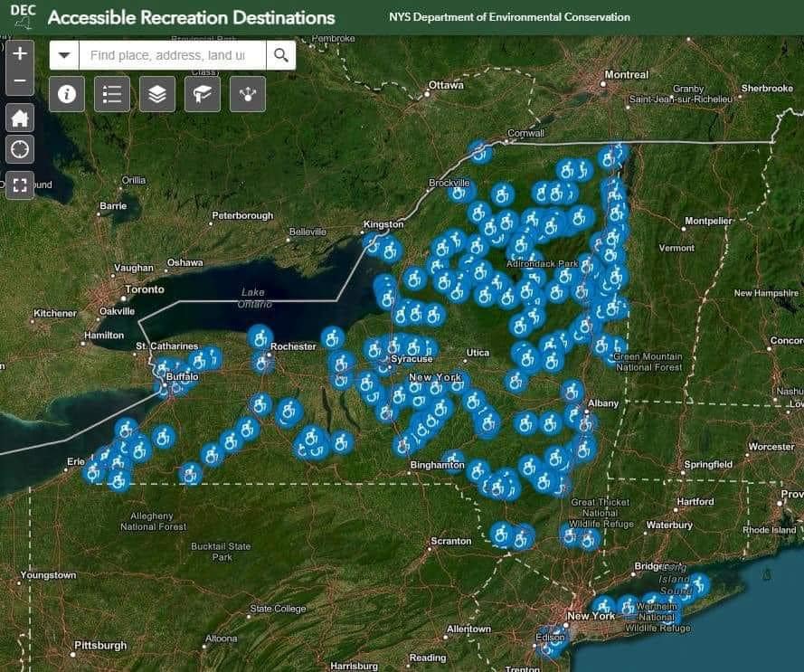Click the Allegheny National Forest label
Viewport: 804px width, 672px height.
tap(154, 521)
